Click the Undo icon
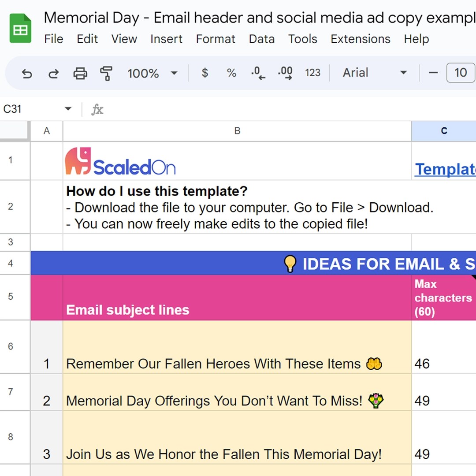Viewport: 476px width, 476px height. 27,73
